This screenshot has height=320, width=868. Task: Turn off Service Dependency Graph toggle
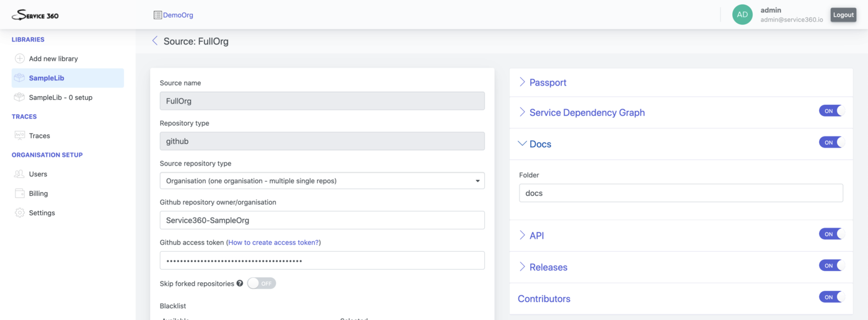click(x=831, y=111)
